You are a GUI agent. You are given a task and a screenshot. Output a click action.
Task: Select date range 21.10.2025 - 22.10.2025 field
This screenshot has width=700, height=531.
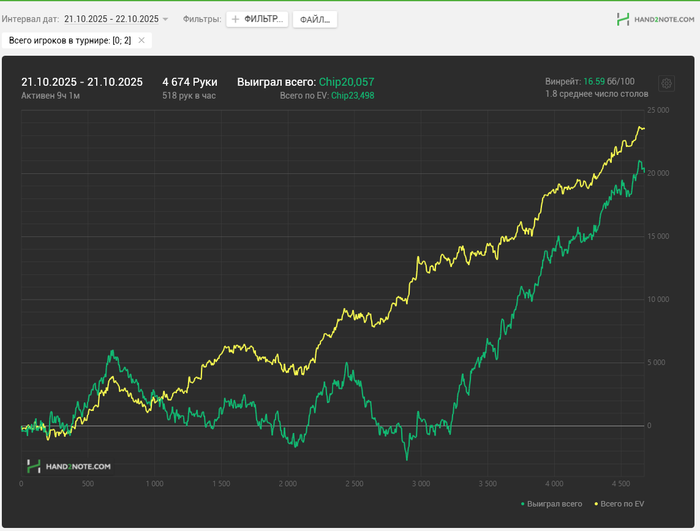coord(111,19)
